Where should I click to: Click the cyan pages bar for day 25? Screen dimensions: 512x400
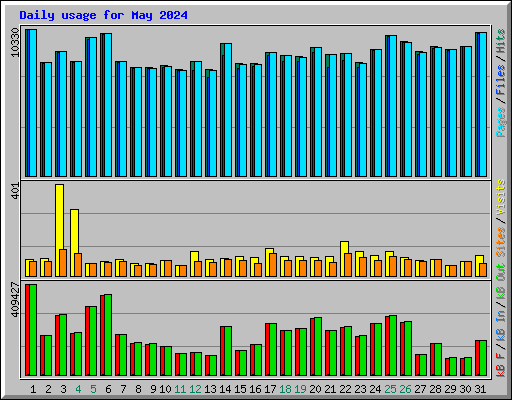tap(393, 106)
